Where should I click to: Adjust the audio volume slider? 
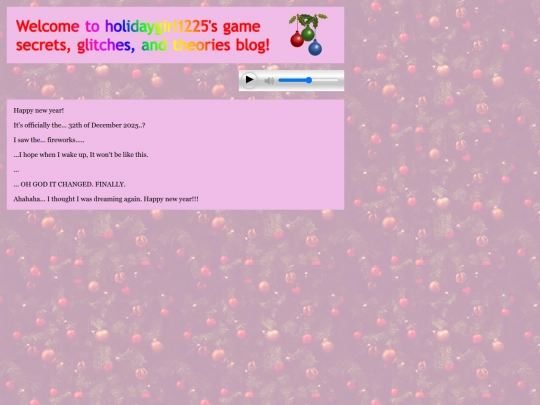click(x=308, y=80)
